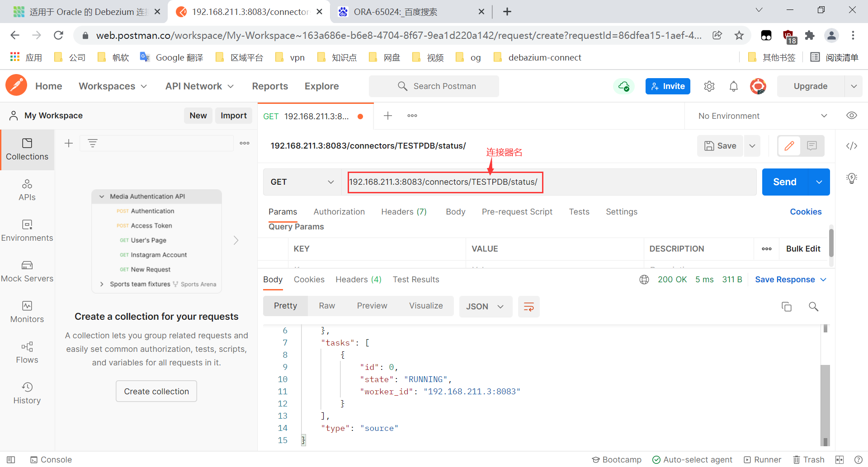The height and width of the screenshot is (467, 868).
Task: Toggle the environment quick look eye
Action: point(852,116)
